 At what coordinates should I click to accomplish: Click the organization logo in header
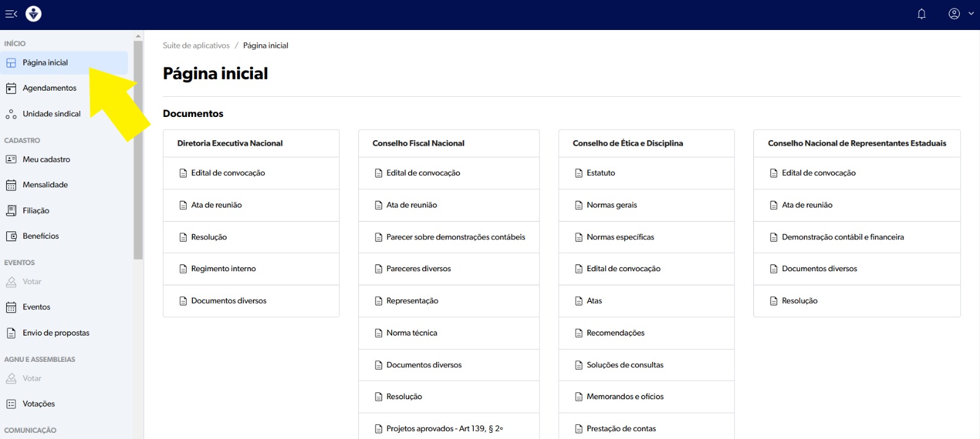(34, 13)
